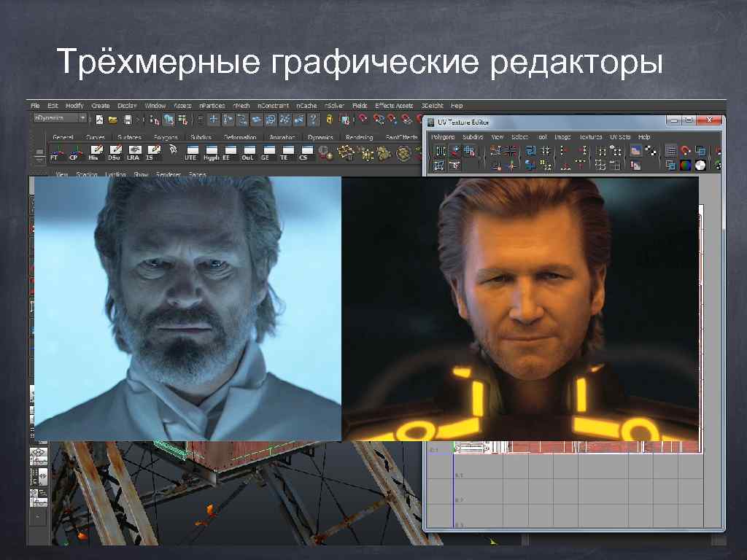The height and width of the screenshot is (560, 747).
Task: Toggle grid view icon in UV Editor
Action: (x=671, y=152)
